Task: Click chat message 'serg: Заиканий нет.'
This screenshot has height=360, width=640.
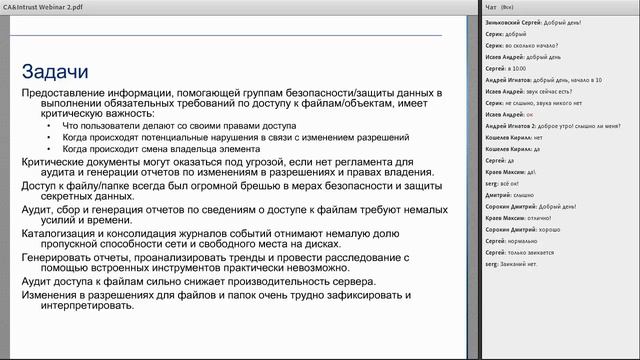Action: click(x=511, y=264)
